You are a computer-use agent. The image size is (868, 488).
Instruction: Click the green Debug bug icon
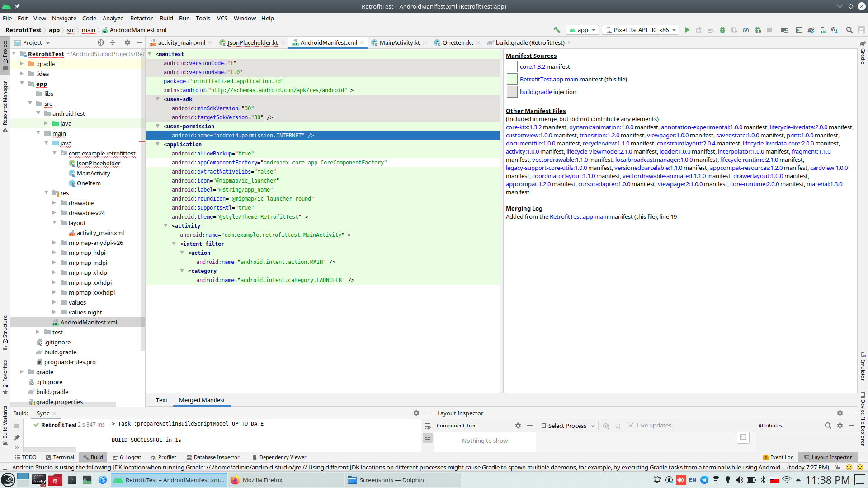[x=722, y=30]
